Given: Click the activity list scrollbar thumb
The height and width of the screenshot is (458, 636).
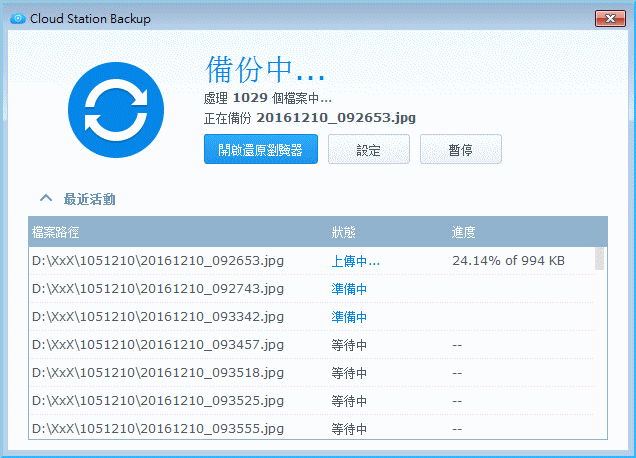Looking at the screenshot, I should [599, 258].
